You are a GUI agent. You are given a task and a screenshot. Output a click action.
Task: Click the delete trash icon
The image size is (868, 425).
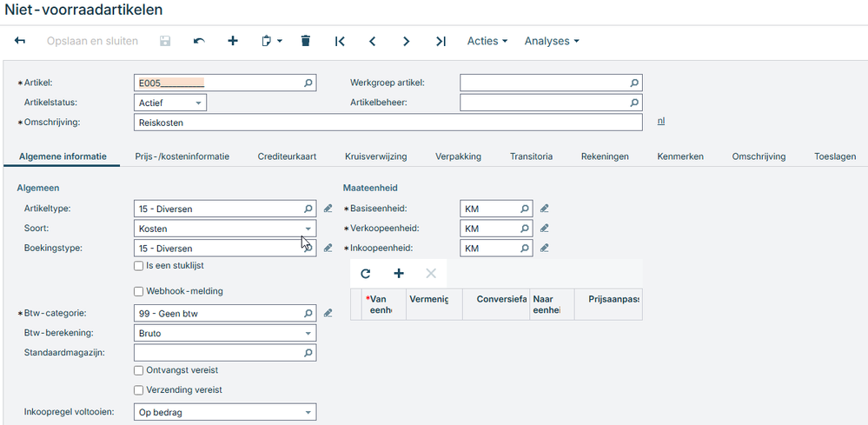[306, 41]
